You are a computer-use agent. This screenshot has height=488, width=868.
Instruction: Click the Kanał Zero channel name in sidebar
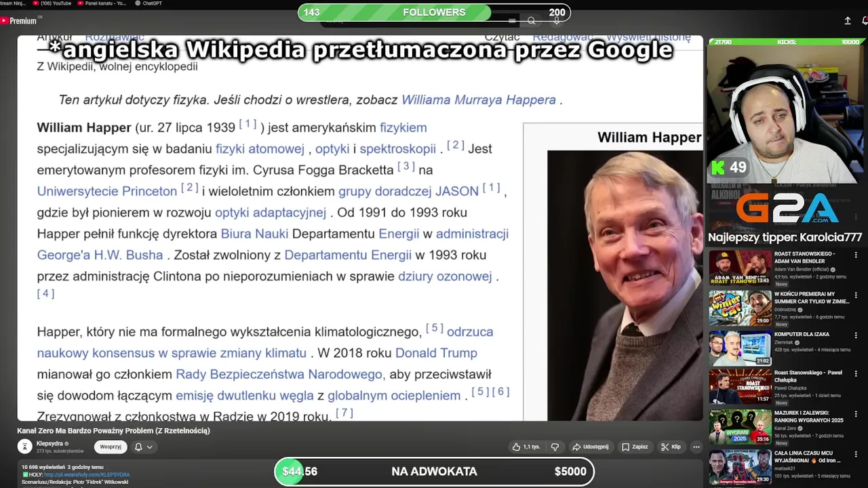point(786,428)
